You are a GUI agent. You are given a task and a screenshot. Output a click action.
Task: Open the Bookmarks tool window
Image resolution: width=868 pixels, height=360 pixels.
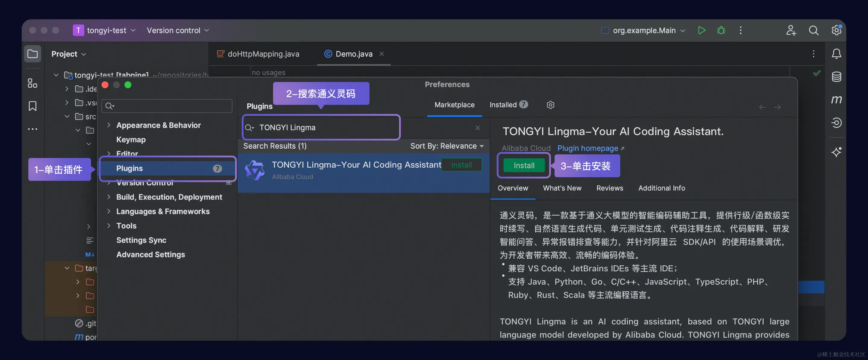[x=32, y=106]
